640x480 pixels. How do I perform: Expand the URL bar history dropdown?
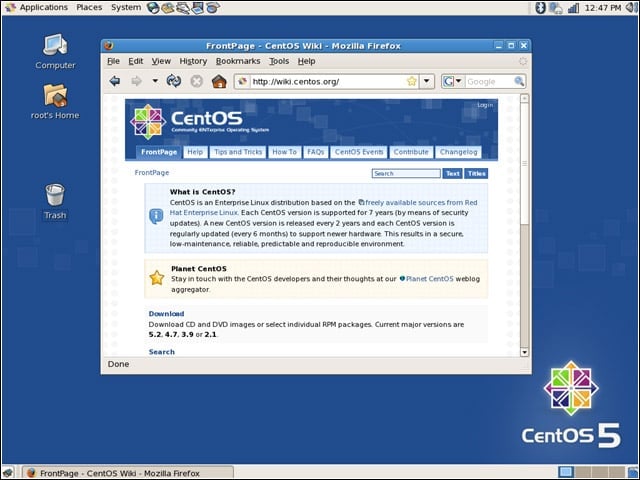click(427, 81)
